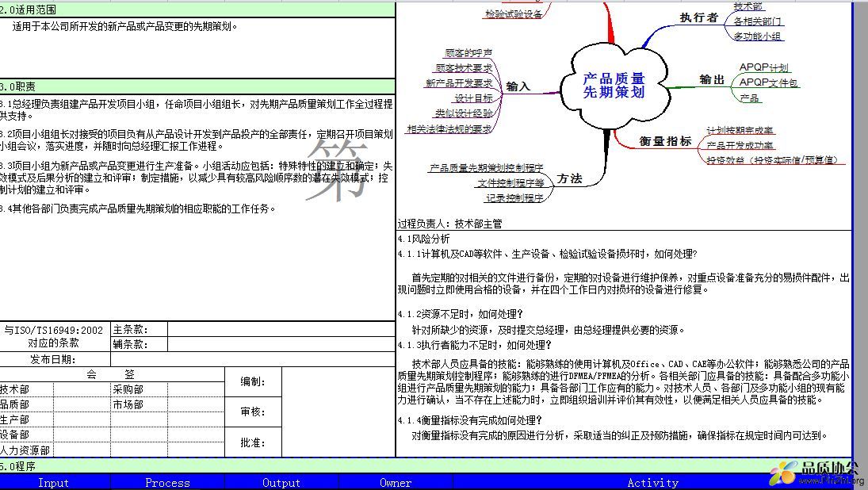Click the "相关法律法规的要求" mind map node

(449, 128)
